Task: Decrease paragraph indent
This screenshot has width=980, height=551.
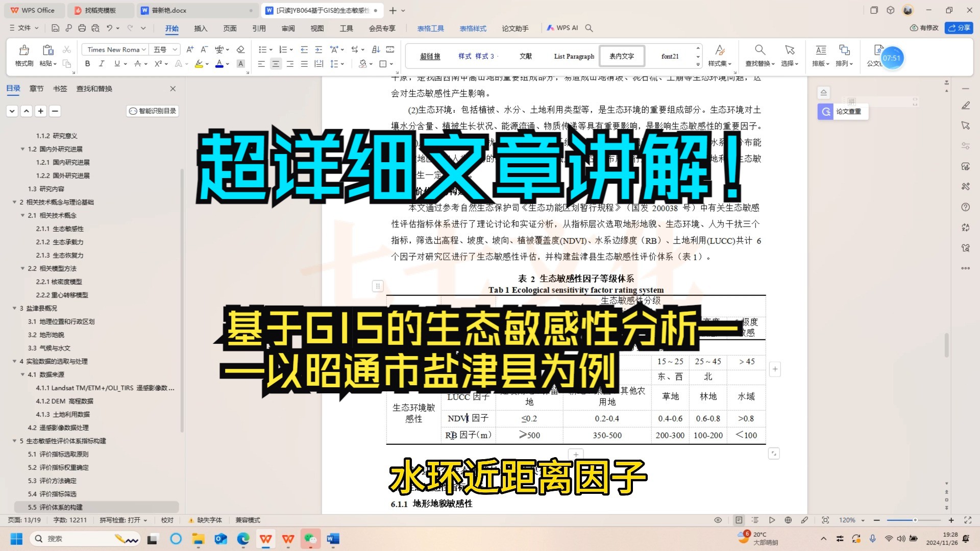Action: [304, 49]
